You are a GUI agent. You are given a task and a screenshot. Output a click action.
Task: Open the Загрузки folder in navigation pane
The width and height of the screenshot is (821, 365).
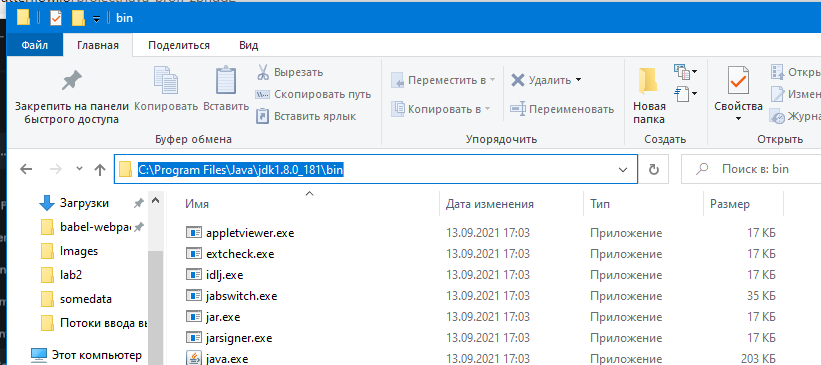(84, 203)
